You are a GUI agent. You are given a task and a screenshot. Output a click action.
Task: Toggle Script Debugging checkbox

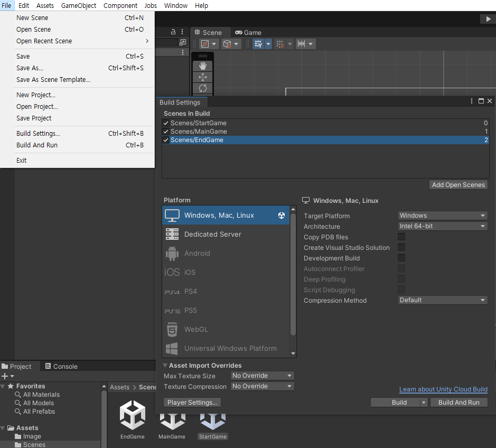[401, 290]
